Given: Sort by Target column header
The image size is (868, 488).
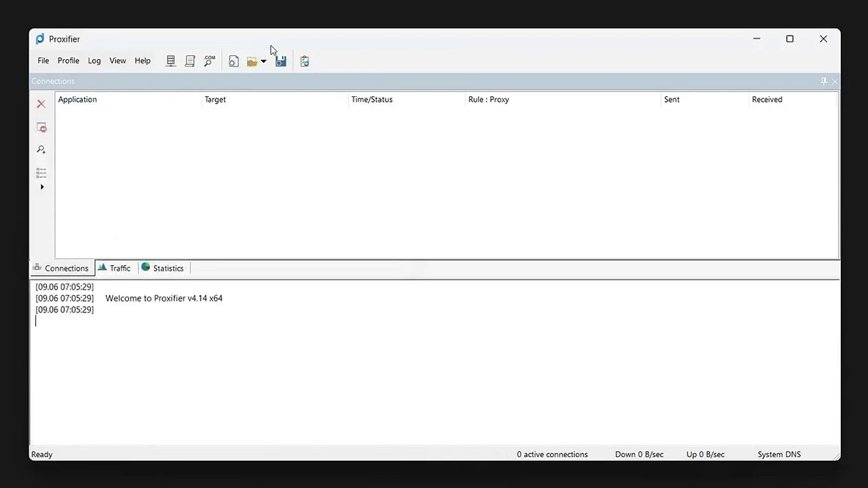Looking at the screenshot, I should point(275,99).
